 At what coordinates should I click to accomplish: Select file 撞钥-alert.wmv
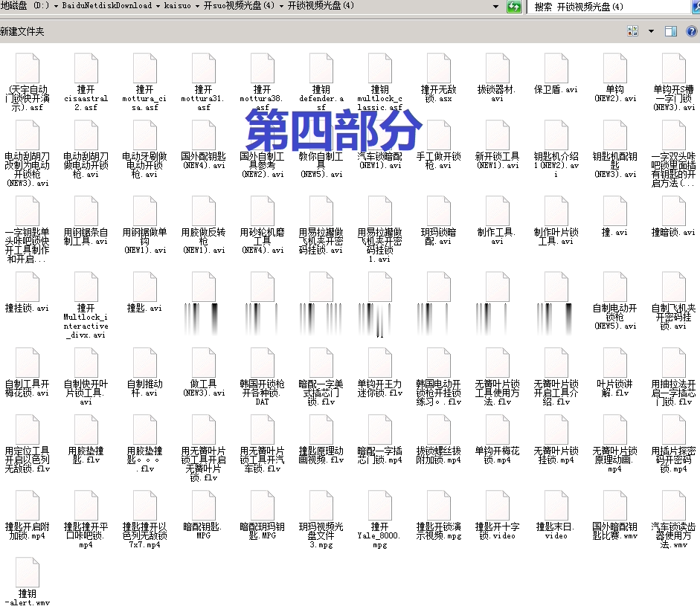click(28, 582)
